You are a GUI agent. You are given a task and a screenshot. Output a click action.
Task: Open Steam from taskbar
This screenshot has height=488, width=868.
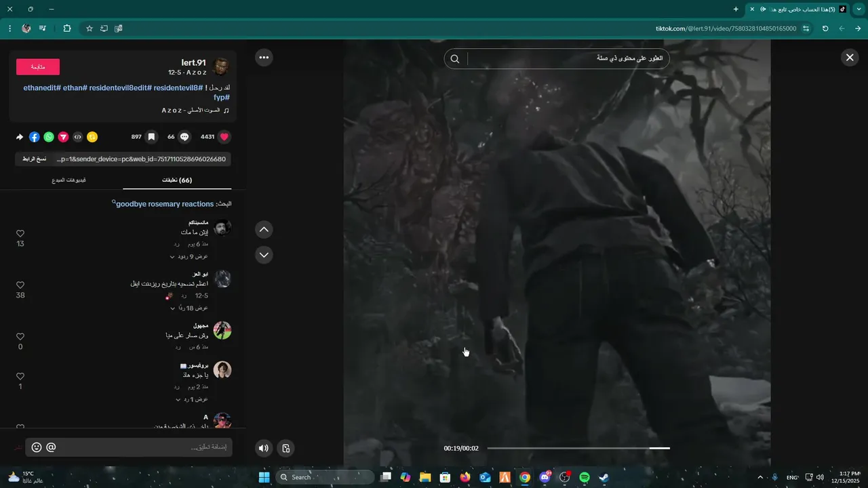pyautogui.click(x=604, y=477)
